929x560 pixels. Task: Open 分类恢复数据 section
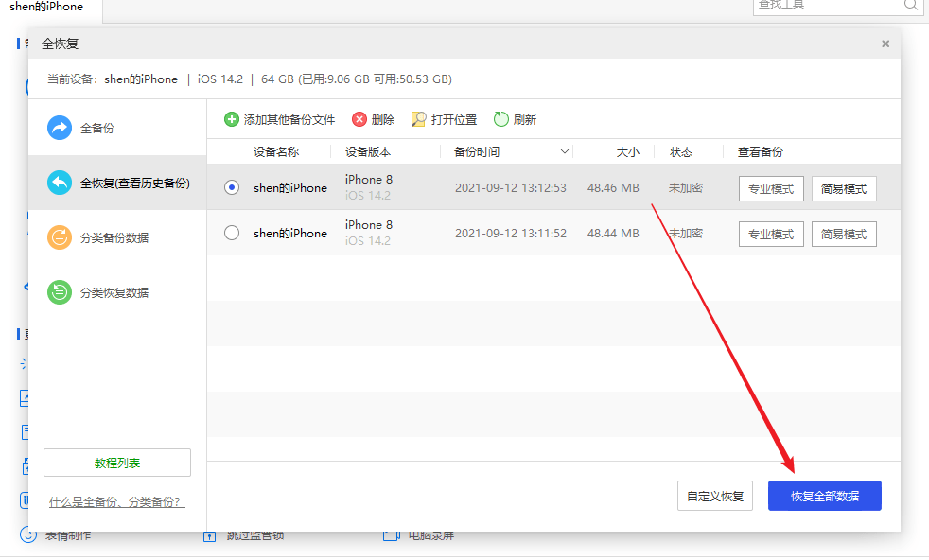117,292
